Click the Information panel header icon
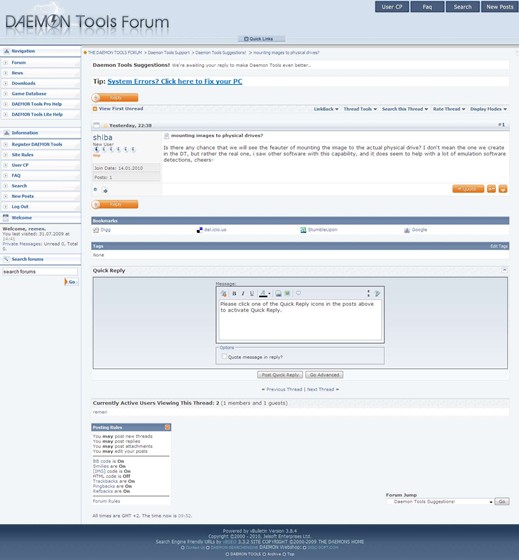 coord(6,133)
